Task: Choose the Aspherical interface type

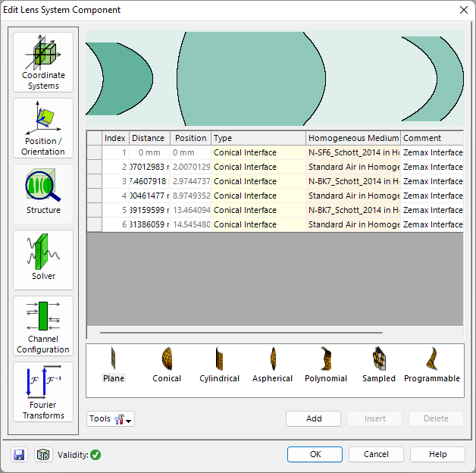Action: pos(271,365)
